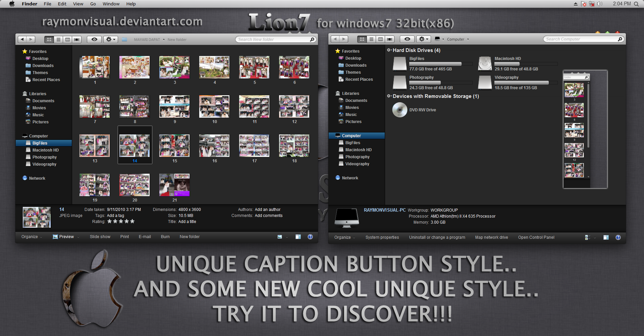The height and width of the screenshot is (336, 644).
Task: Open the Edit menu in the menu bar
Action: pos(62,4)
